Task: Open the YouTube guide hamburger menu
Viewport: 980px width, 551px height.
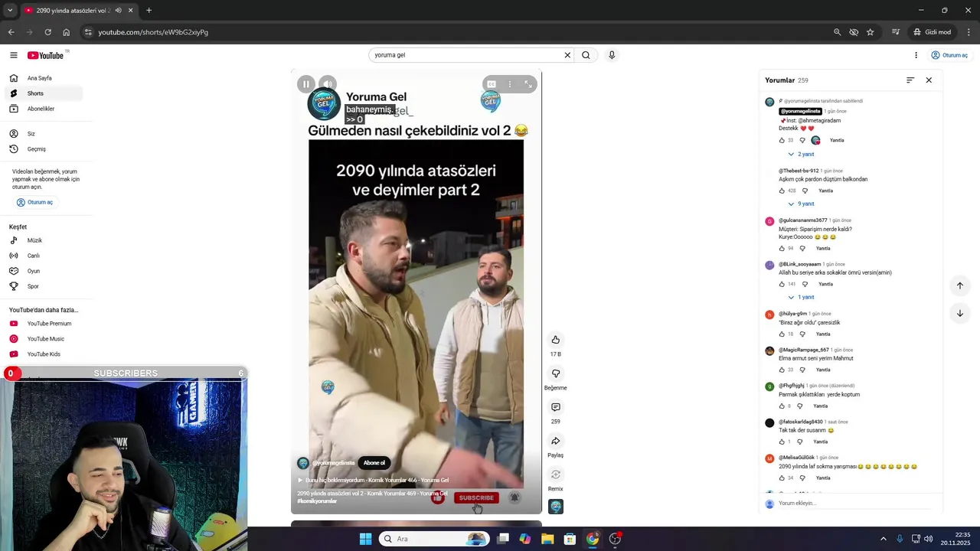Action: click(x=13, y=55)
